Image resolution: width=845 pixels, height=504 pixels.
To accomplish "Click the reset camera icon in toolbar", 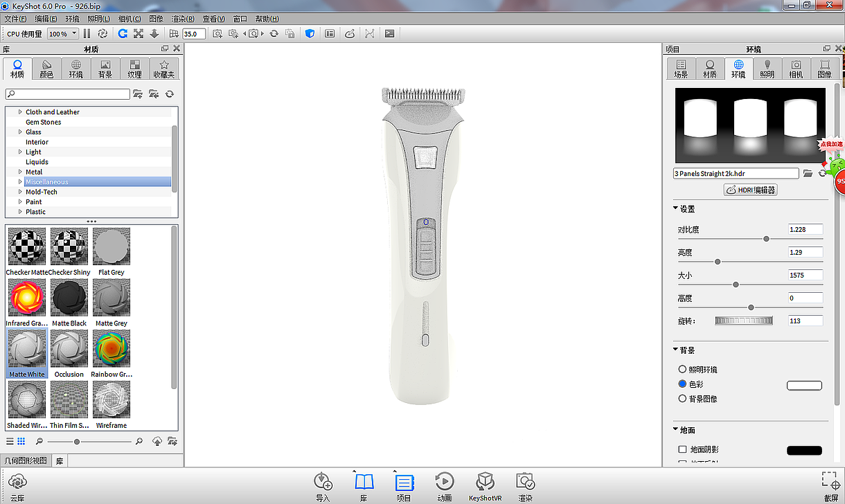I will pyautogui.click(x=274, y=33).
